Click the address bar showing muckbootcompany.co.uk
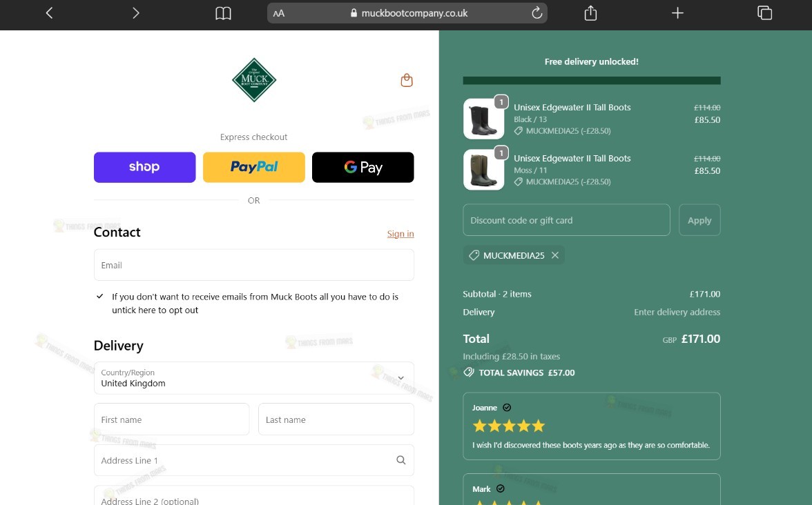812x505 pixels. [x=407, y=13]
